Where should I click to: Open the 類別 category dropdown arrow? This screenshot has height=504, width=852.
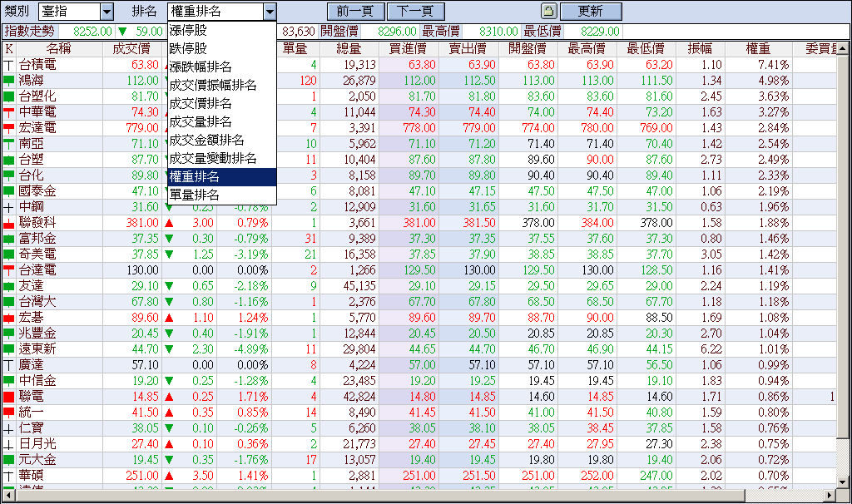click(107, 12)
